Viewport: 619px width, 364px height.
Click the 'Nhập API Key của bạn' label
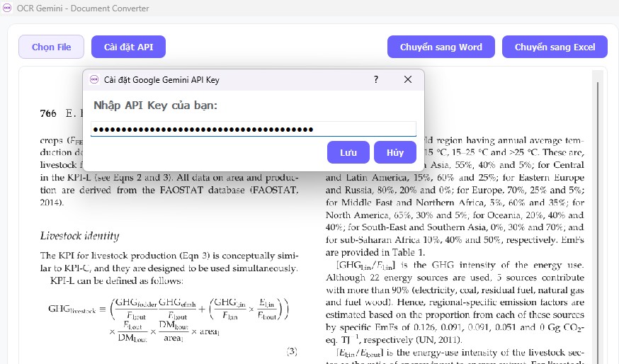click(155, 106)
